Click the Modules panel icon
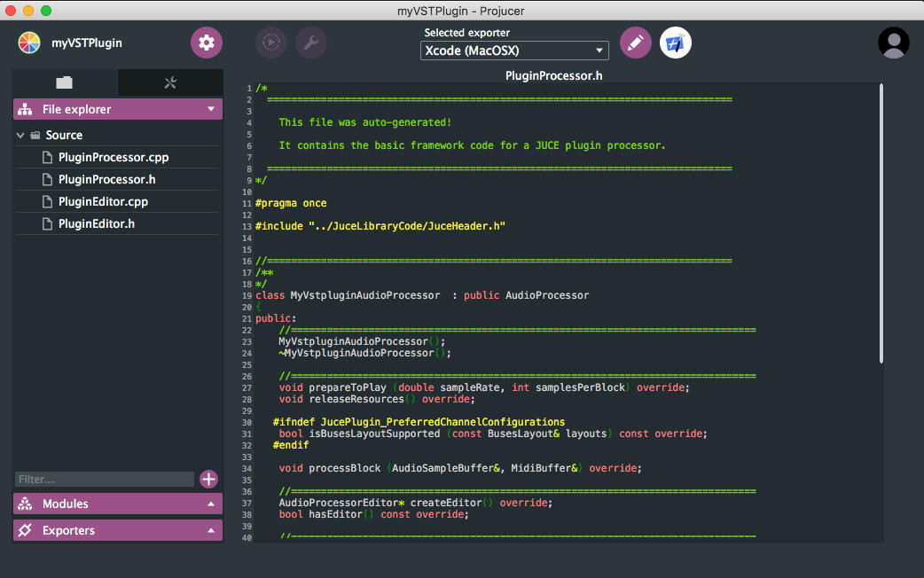Viewport: 924px width, 578px height. click(26, 504)
